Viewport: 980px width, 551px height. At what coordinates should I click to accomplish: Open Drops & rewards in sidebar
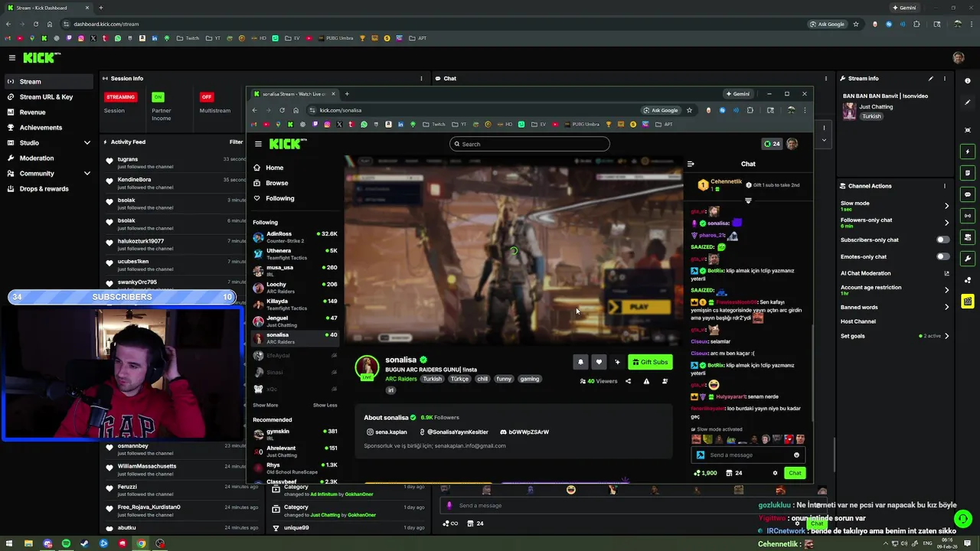point(44,189)
